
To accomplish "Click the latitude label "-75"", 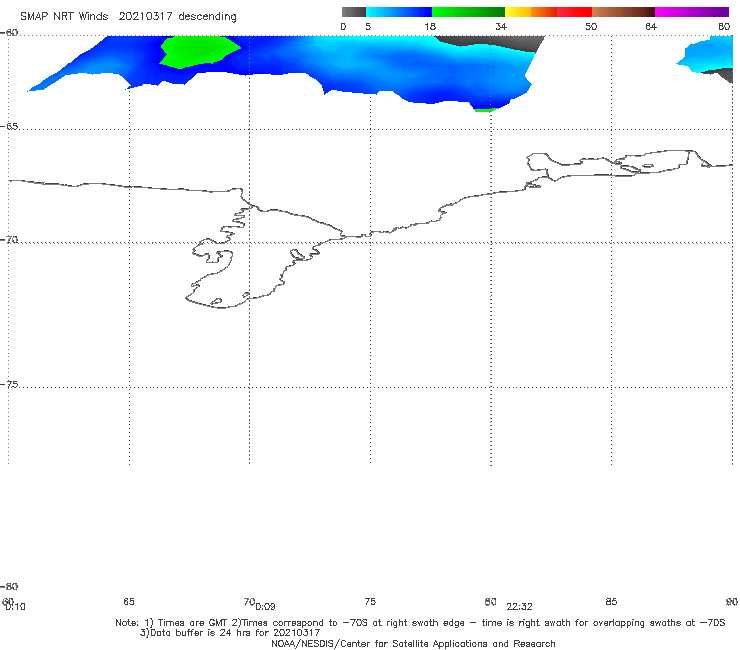I will (9, 385).
